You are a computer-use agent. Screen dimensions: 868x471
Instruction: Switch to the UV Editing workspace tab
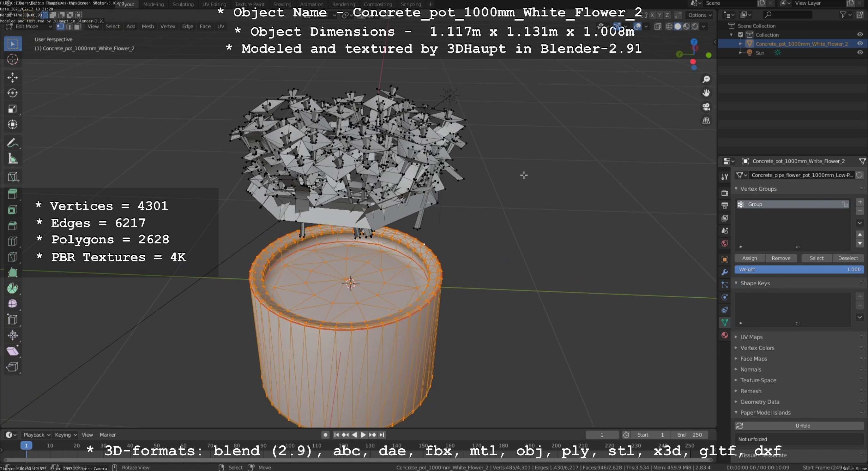pyautogui.click(x=214, y=4)
